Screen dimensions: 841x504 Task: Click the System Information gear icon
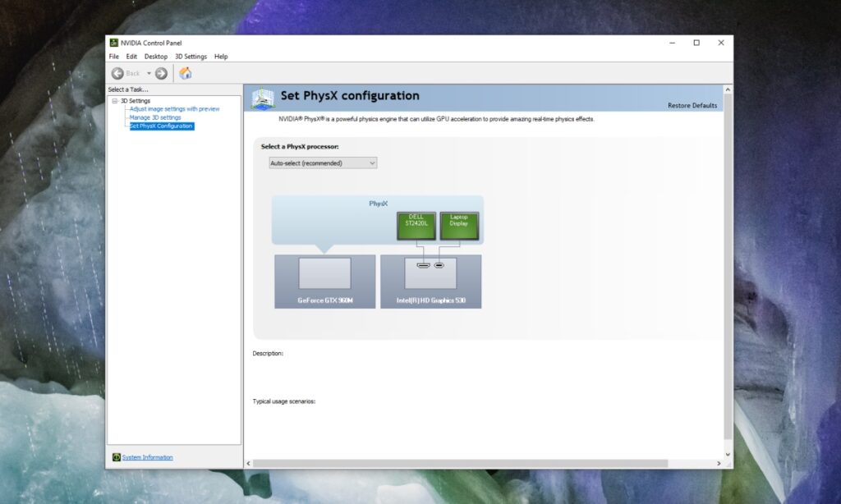tap(116, 457)
